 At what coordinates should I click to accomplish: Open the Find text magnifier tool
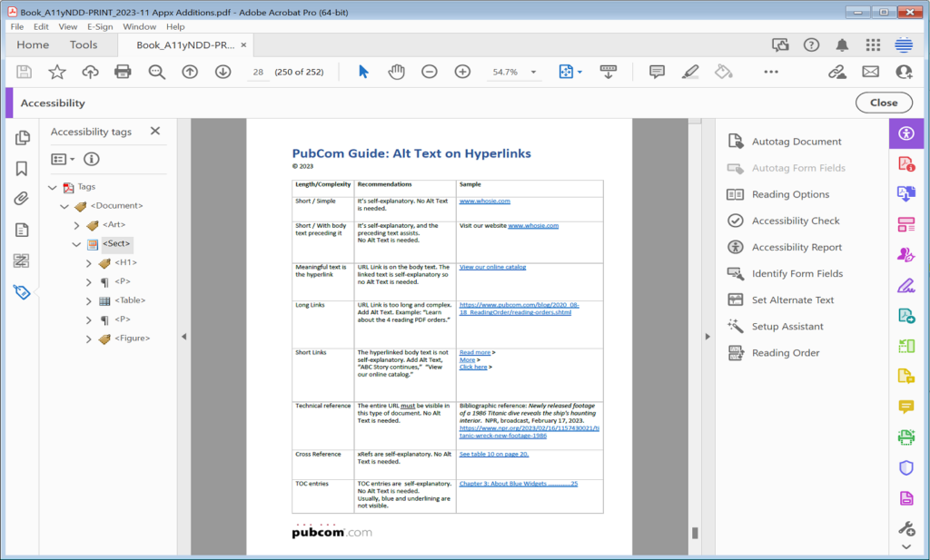tap(156, 72)
